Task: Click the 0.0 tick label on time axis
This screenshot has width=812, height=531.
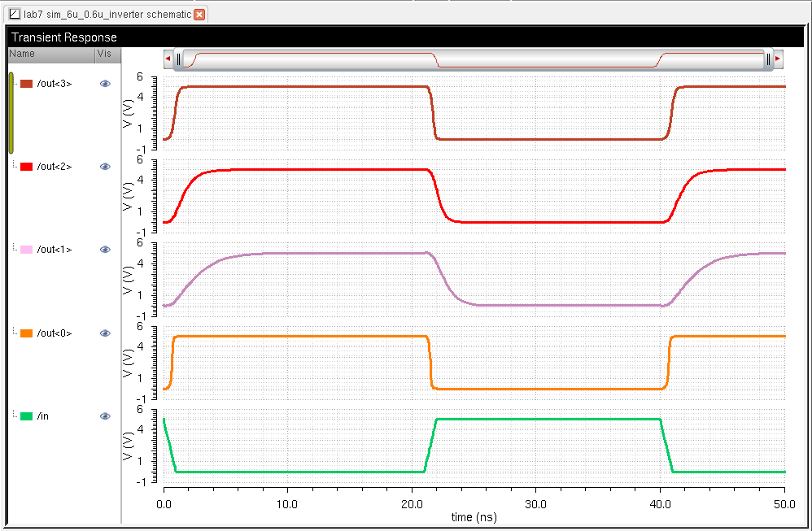Action: click(x=164, y=504)
